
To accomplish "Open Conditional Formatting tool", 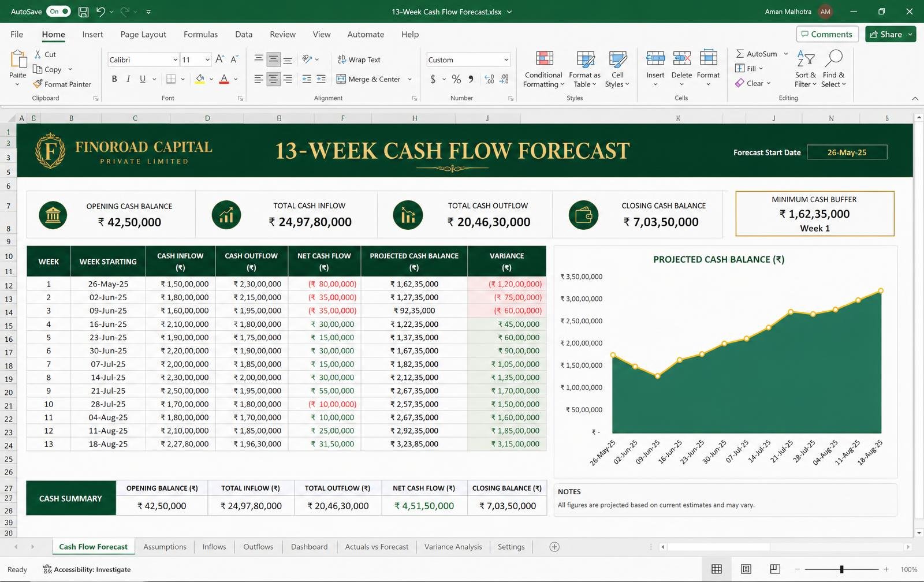I will coord(543,69).
